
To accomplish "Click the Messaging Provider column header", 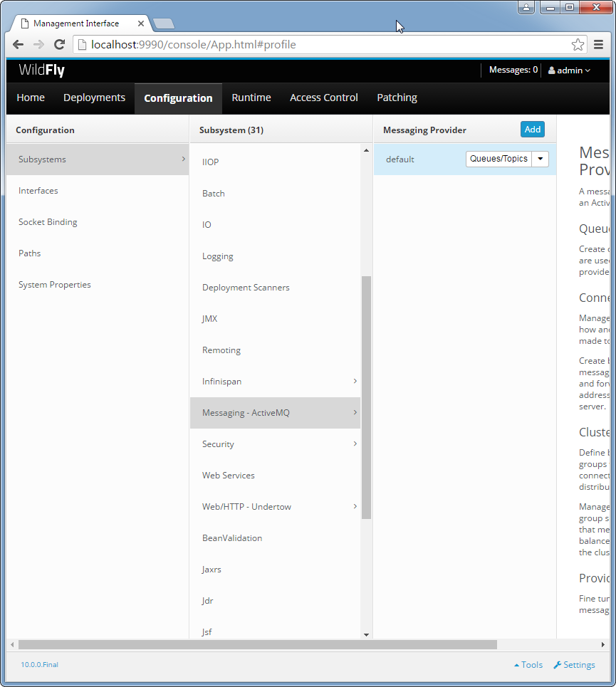I will pyautogui.click(x=424, y=130).
